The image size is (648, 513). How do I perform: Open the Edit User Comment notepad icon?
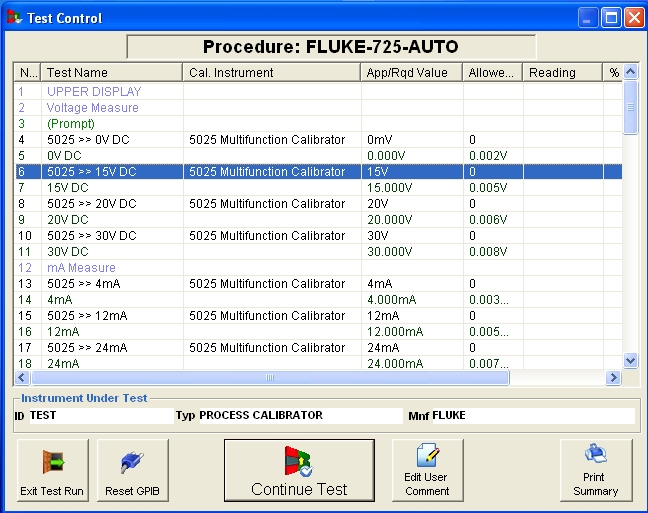coord(426,456)
